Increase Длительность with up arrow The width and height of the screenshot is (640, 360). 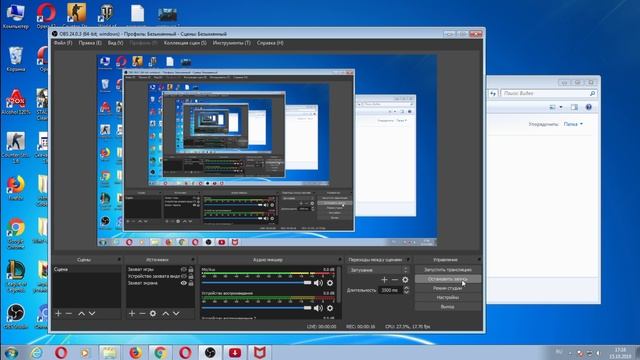click(406, 288)
